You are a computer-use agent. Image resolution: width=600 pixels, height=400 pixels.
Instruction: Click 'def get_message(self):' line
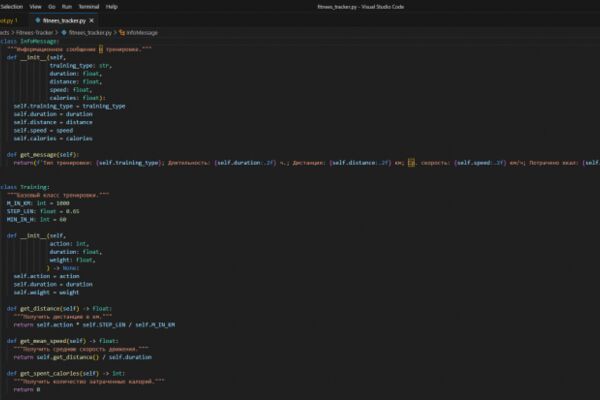tap(43, 155)
